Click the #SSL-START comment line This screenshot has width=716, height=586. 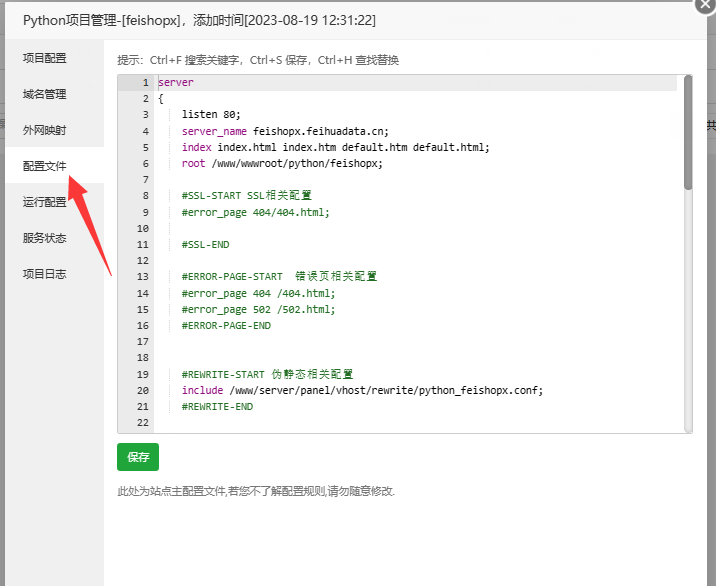click(247, 195)
